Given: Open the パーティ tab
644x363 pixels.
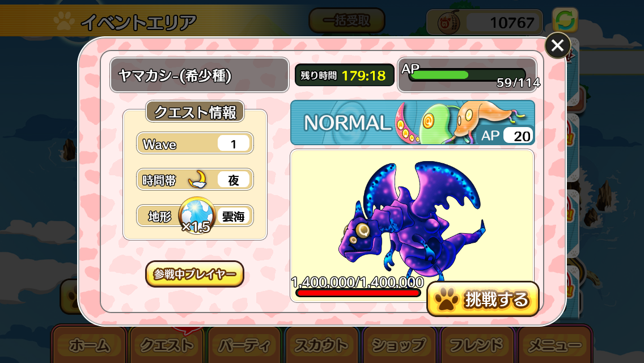Looking at the screenshot, I should pyautogui.click(x=244, y=344).
